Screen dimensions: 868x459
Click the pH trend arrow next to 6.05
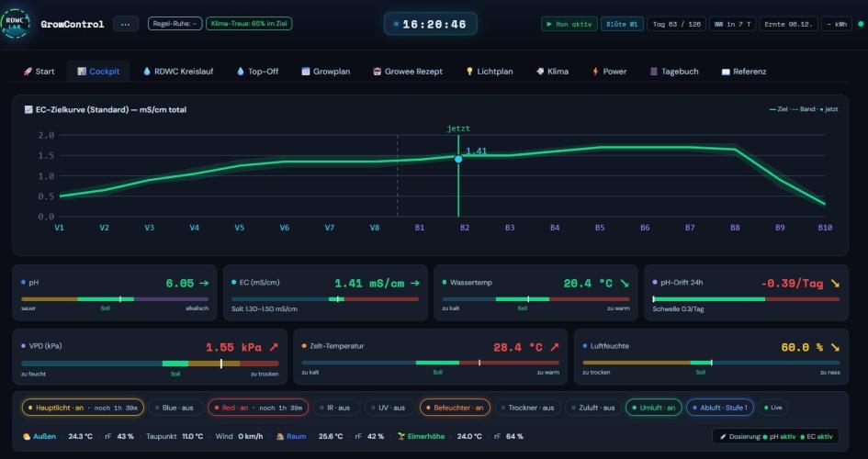pyautogui.click(x=204, y=283)
